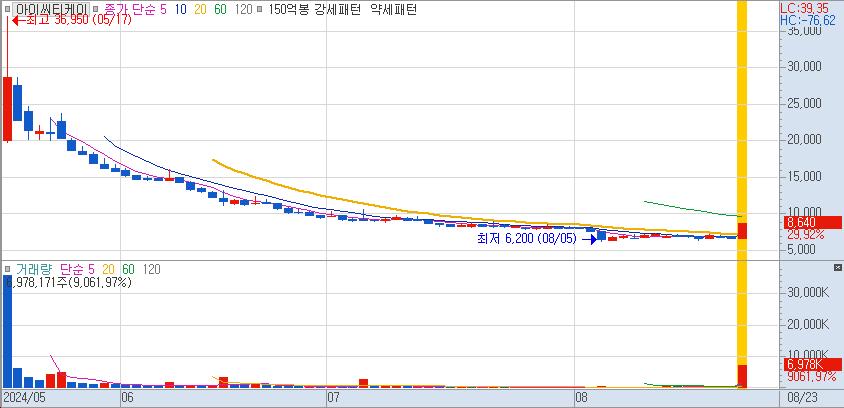Viewport: 844px width, 408px height.
Task: Click the 07 month axis label
Action: 333,398
